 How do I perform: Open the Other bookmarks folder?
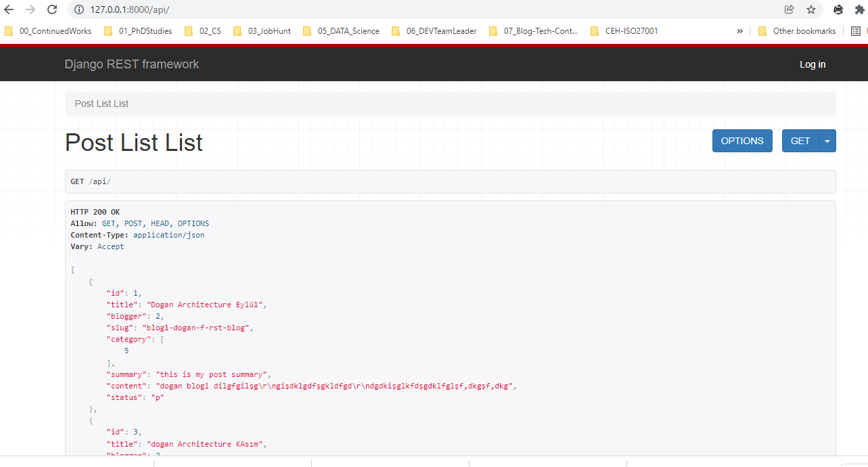pos(797,31)
